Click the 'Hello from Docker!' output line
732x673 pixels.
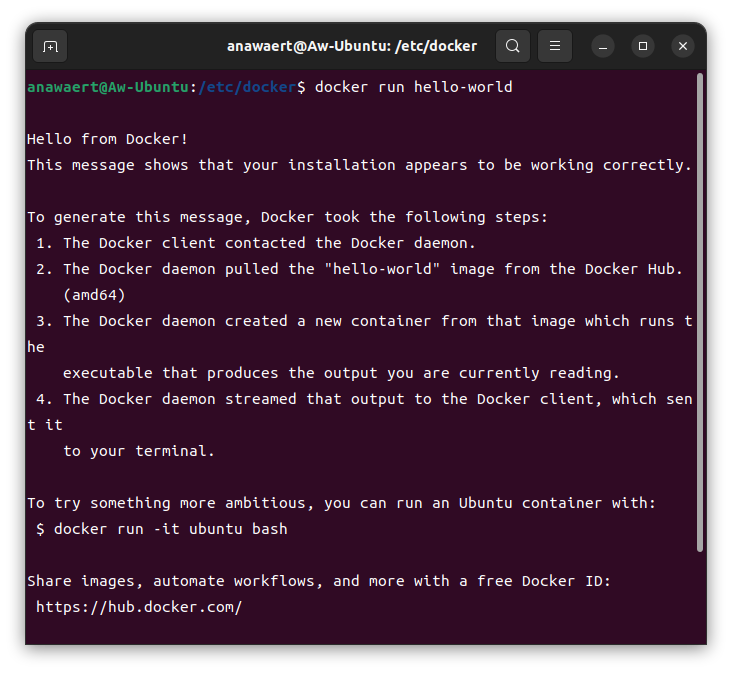[107, 139]
